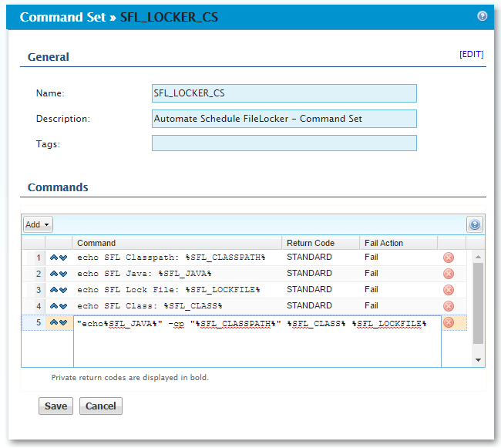Open the Add dropdown menu

click(x=37, y=224)
